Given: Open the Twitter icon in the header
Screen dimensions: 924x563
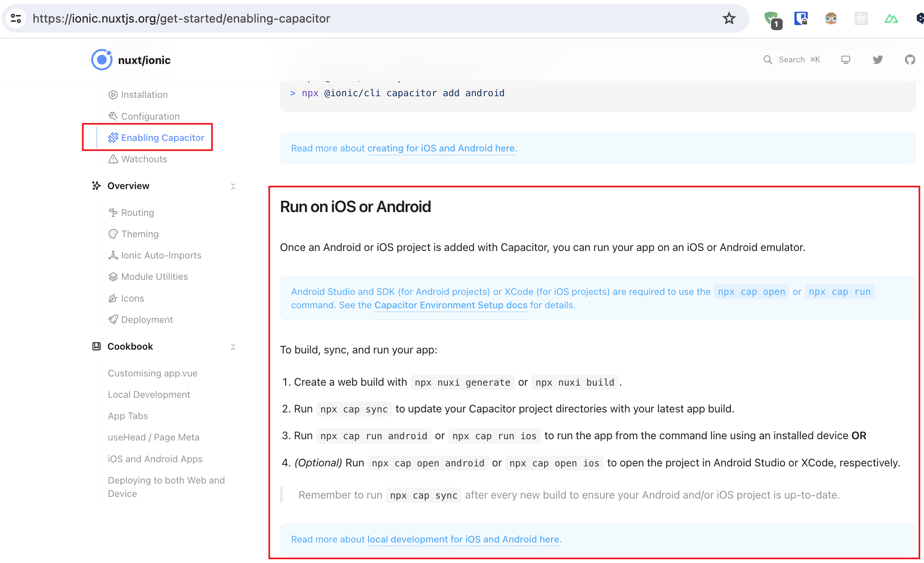Looking at the screenshot, I should coord(877,59).
